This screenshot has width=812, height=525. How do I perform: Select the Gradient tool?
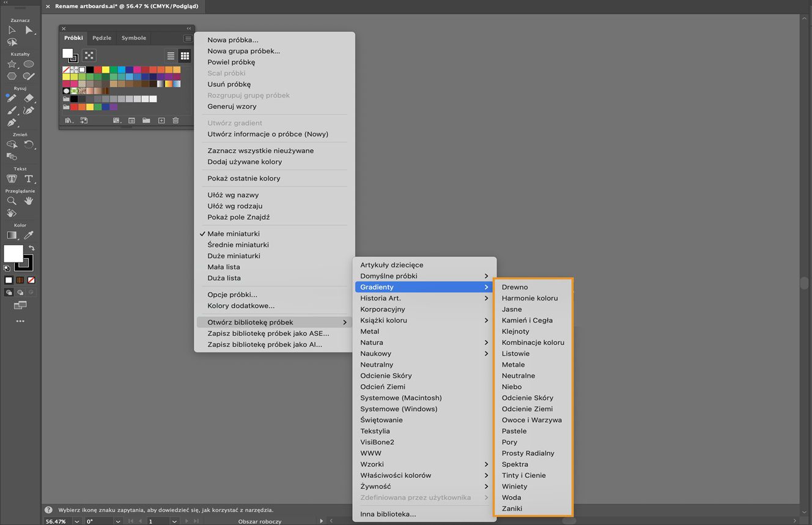12,235
